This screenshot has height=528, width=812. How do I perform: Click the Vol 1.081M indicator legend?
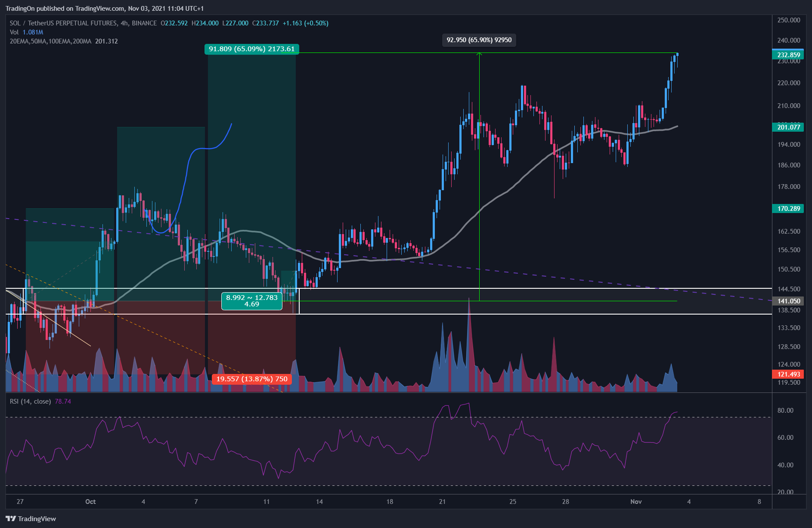coord(26,32)
